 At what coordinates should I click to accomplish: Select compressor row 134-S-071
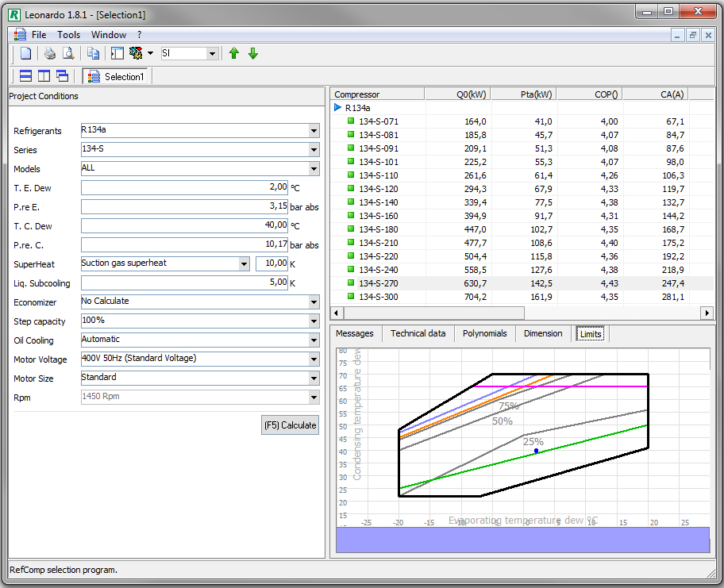[522, 121]
